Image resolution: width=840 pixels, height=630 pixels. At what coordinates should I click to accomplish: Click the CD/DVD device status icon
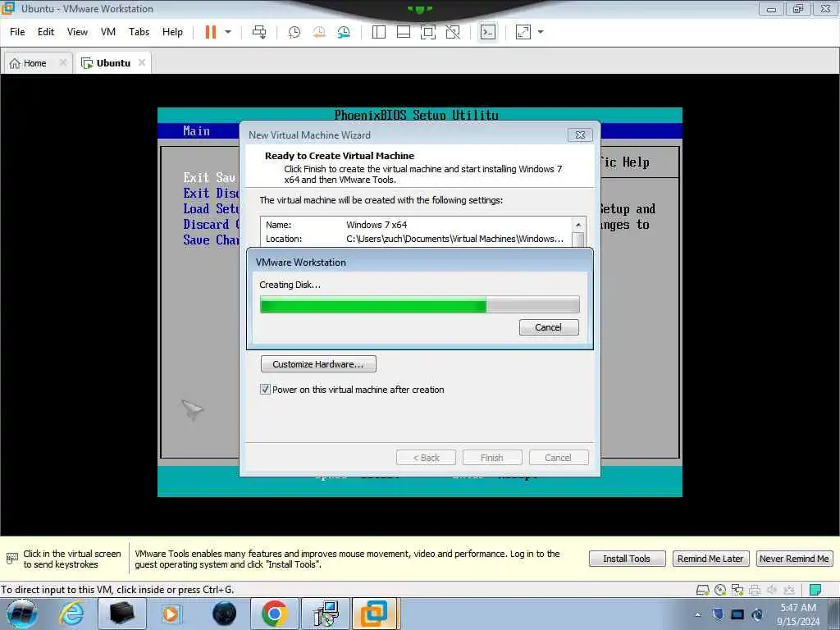tap(720, 590)
